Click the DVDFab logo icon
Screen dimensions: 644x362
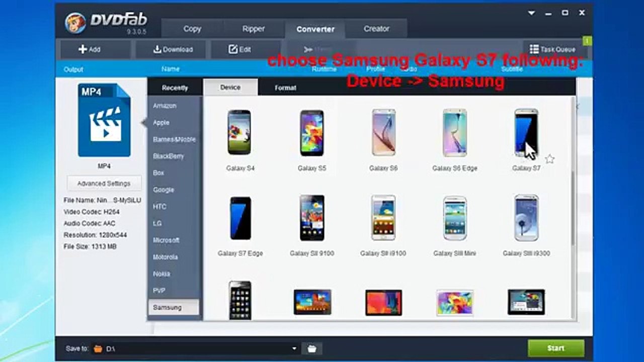[75, 22]
